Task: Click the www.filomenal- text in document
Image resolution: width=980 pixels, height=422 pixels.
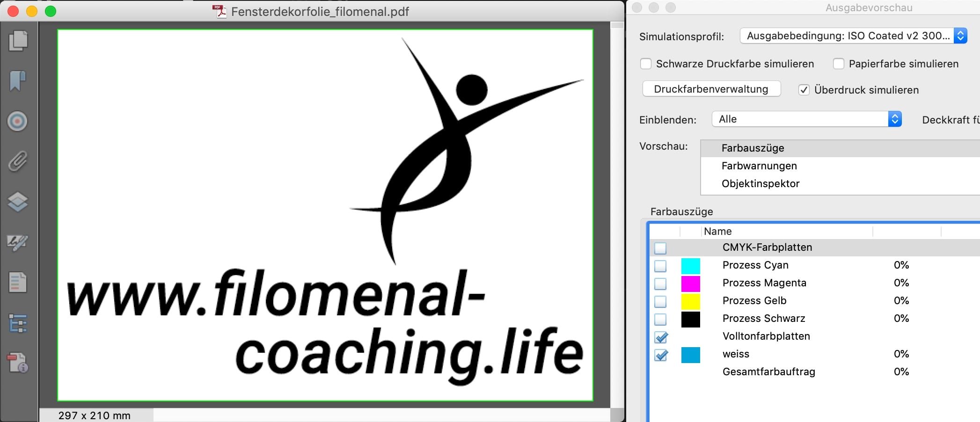Action: point(276,293)
